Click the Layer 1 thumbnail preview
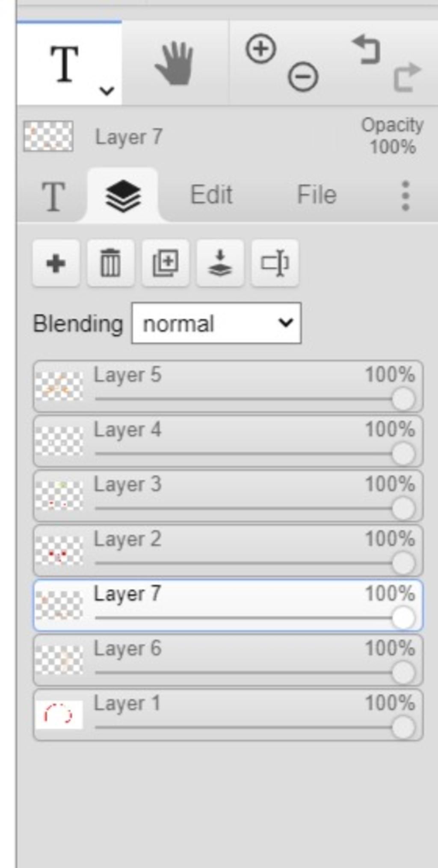438x868 pixels. 59,714
